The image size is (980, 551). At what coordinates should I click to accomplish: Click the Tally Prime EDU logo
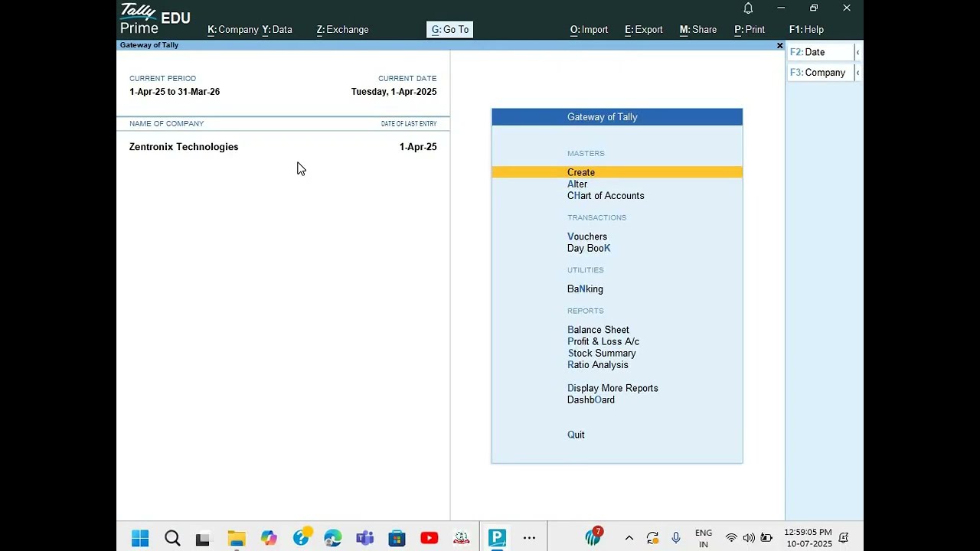point(155,19)
